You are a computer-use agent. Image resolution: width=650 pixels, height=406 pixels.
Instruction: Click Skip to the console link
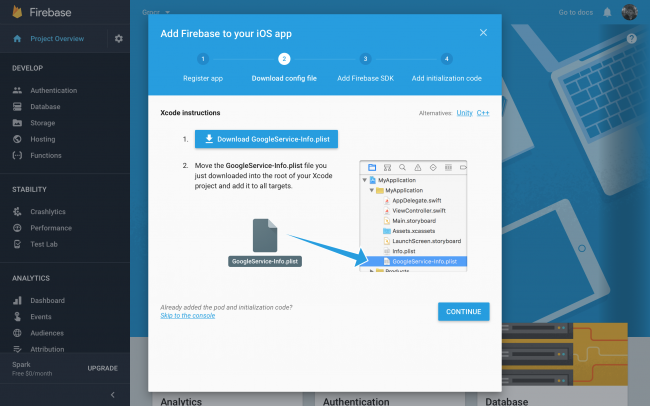pyautogui.click(x=188, y=316)
